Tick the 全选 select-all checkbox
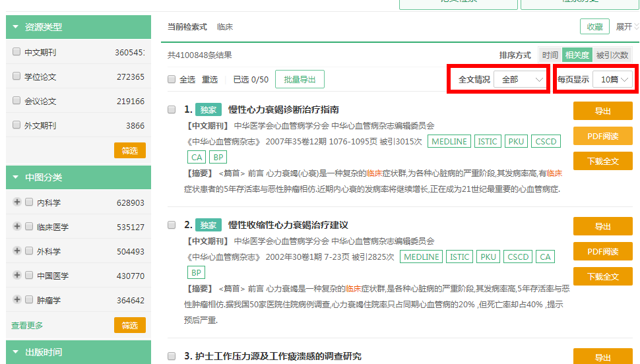Viewport: 640px width, 364px height. pyautogui.click(x=172, y=80)
